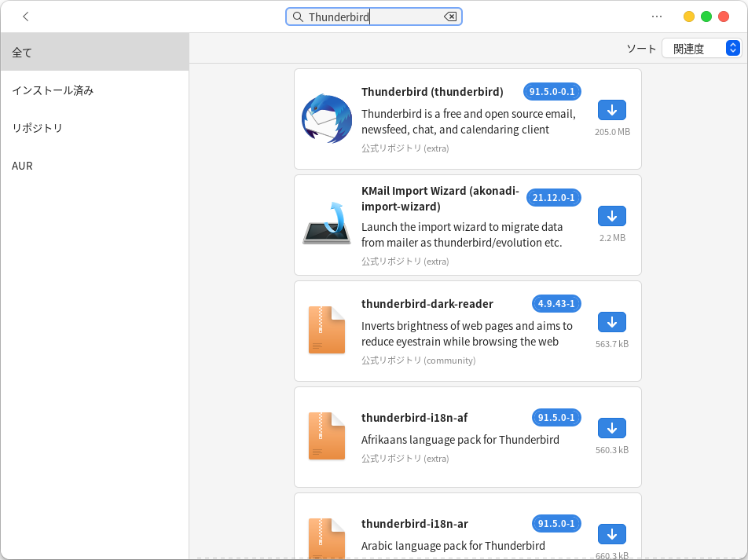Open the three-dots menu in header
The height and width of the screenshot is (560, 748).
pyautogui.click(x=657, y=16)
